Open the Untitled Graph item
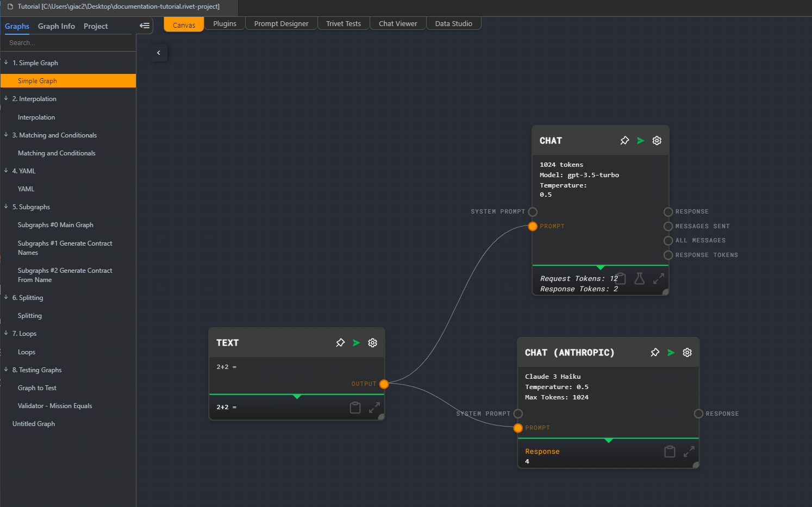812x507 pixels. click(x=34, y=424)
